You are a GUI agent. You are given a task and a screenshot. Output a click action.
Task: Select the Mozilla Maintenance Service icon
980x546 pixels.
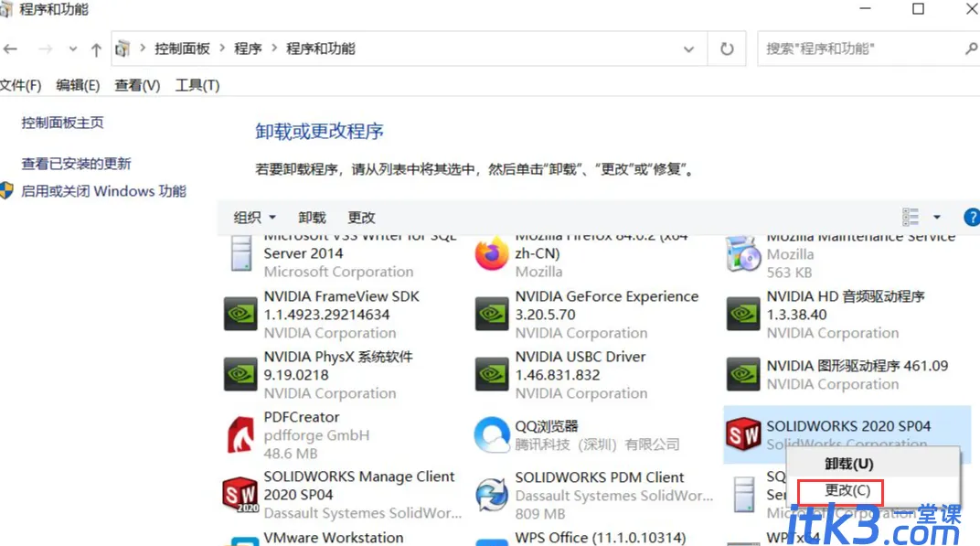pyautogui.click(x=742, y=254)
